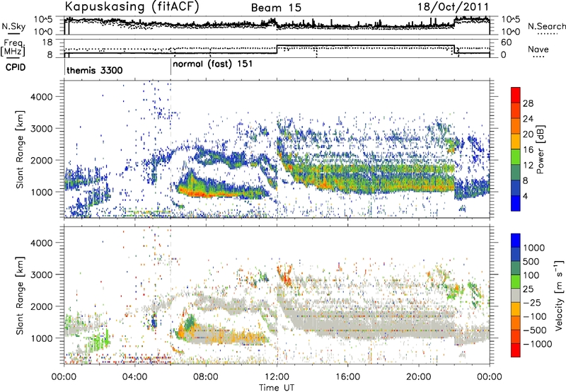The width and height of the screenshot is (566, 392).
Task: Click the 'Power [dB]' color bar title
Action: point(540,149)
